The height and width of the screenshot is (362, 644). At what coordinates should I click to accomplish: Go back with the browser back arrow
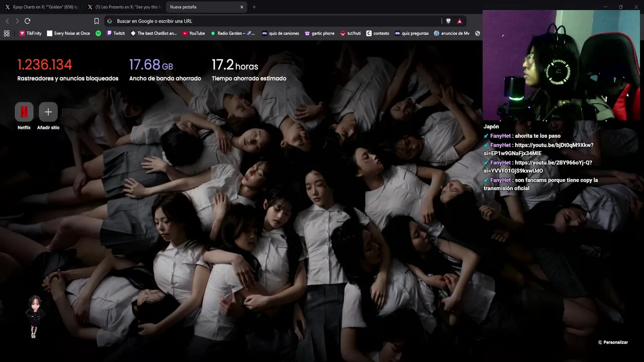pos(7,21)
